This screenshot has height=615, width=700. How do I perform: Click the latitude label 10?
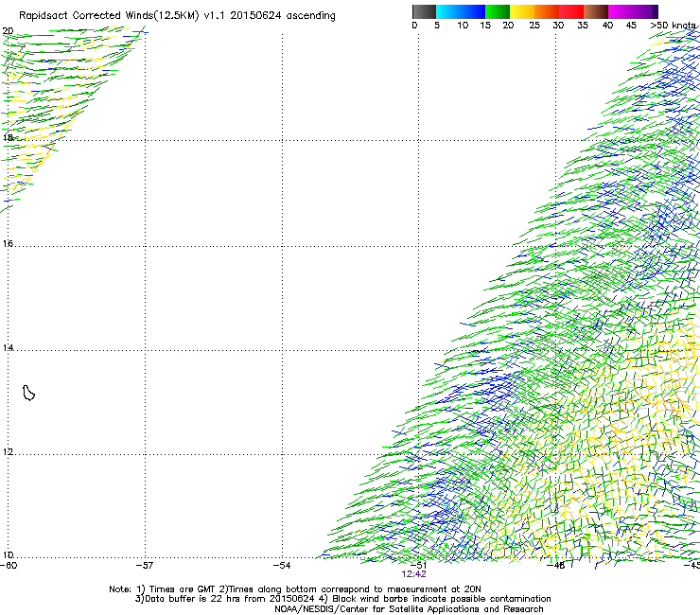[x=8, y=555]
